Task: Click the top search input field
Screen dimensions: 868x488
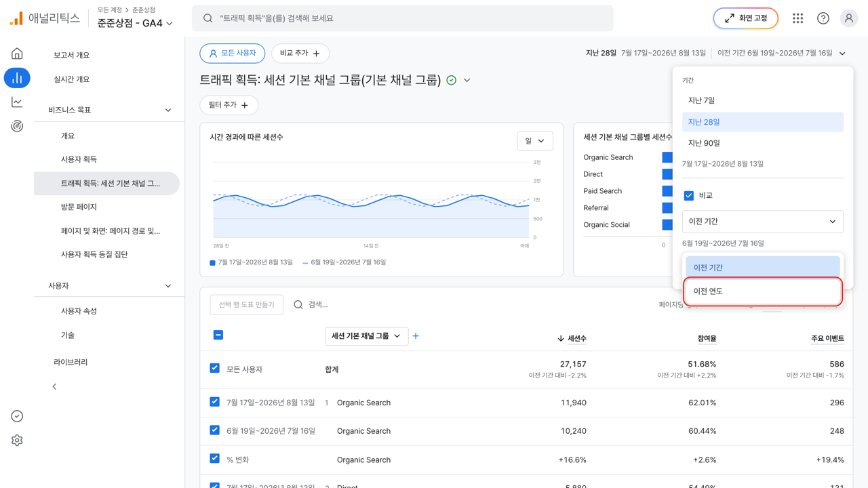Action: (x=403, y=18)
